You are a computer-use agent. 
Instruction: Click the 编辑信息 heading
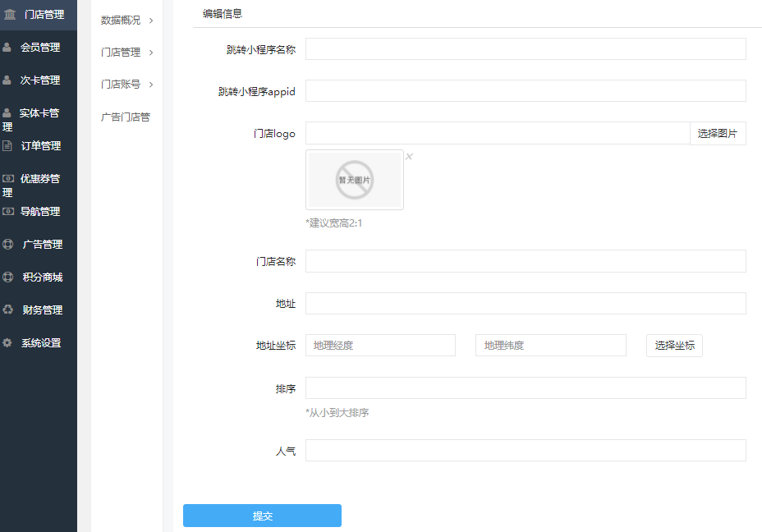[x=223, y=14]
